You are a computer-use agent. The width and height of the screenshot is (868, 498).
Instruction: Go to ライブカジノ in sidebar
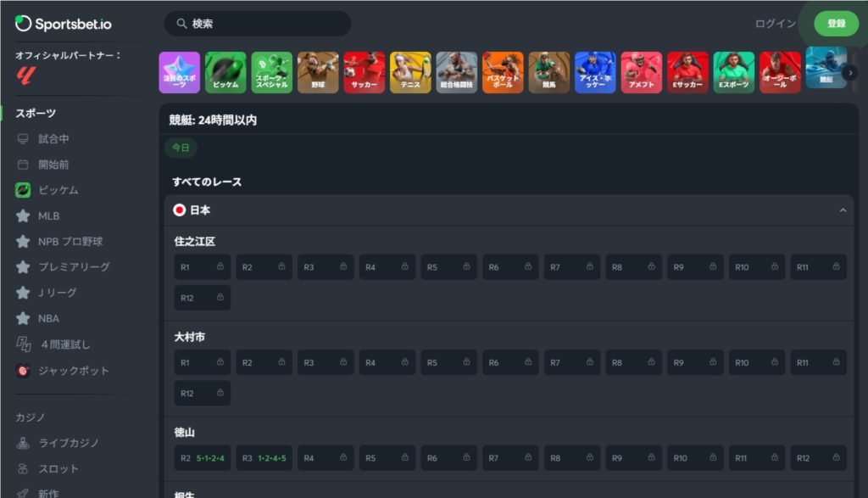coord(69,443)
